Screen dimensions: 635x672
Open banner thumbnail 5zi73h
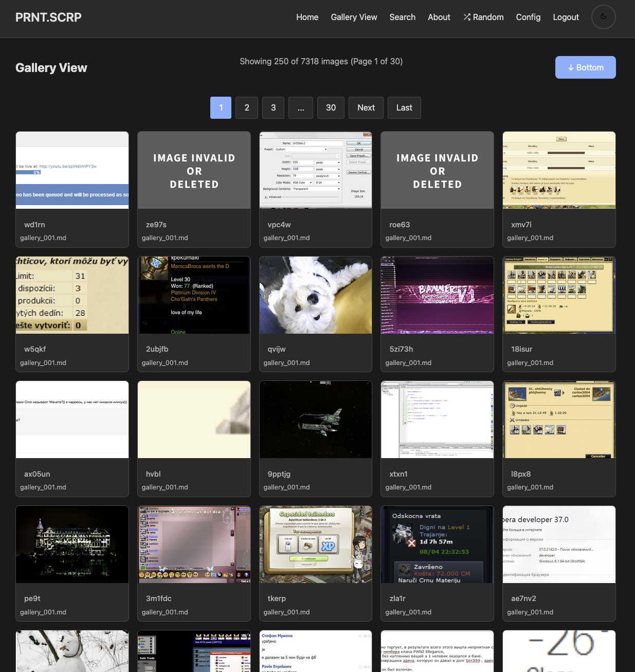[x=437, y=295]
